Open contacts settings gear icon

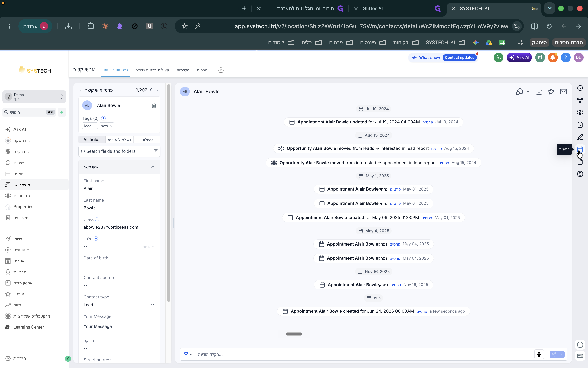tap(221, 70)
